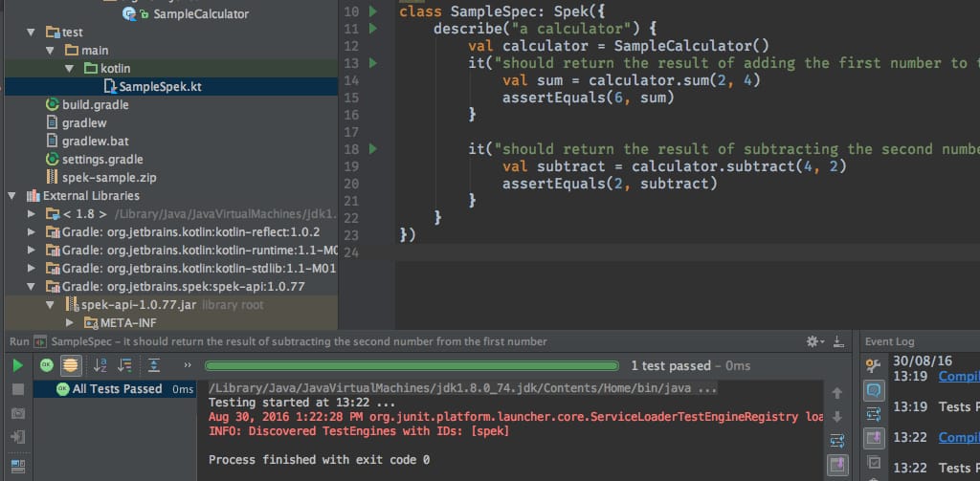The width and height of the screenshot is (980, 481).
Task: Toggle scroll to end in console
Action: (838, 465)
